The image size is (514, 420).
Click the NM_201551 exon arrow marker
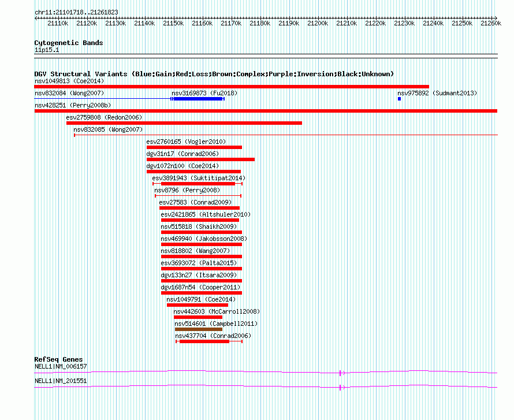coord(342,387)
